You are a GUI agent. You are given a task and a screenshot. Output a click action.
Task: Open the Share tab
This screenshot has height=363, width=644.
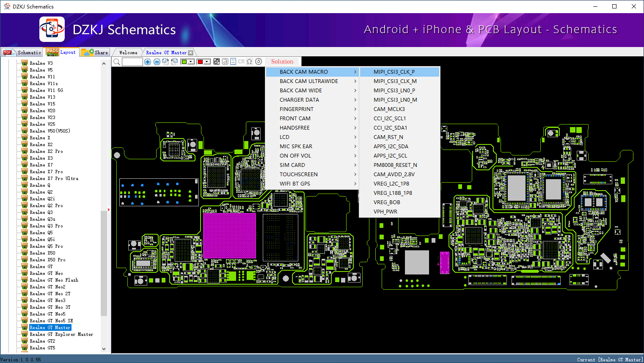(95, 53)
